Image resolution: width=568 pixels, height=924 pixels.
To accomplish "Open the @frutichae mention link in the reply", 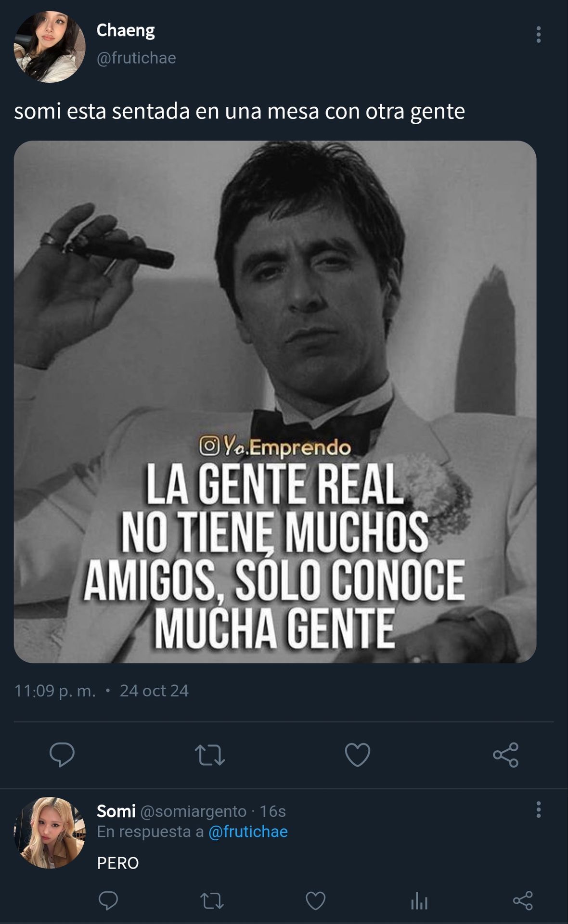I will coord(248,832).
